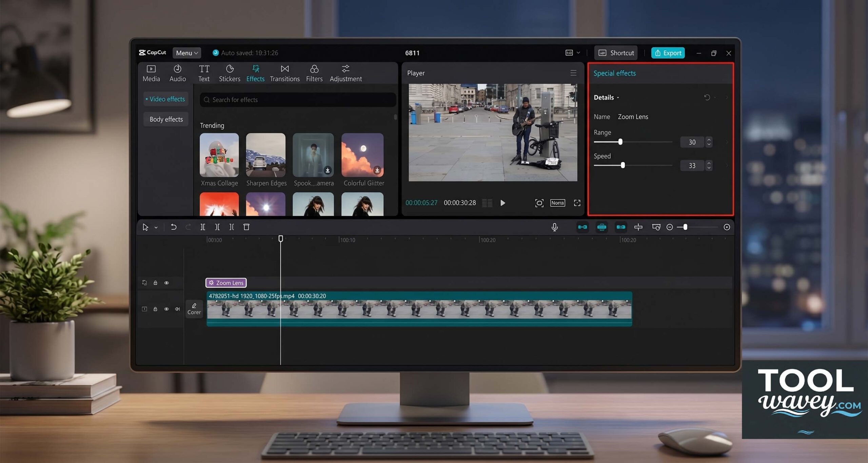Play the video in the Player
Image resolution: width=868 pixels, height=463 pixels.
pos(503,203)
